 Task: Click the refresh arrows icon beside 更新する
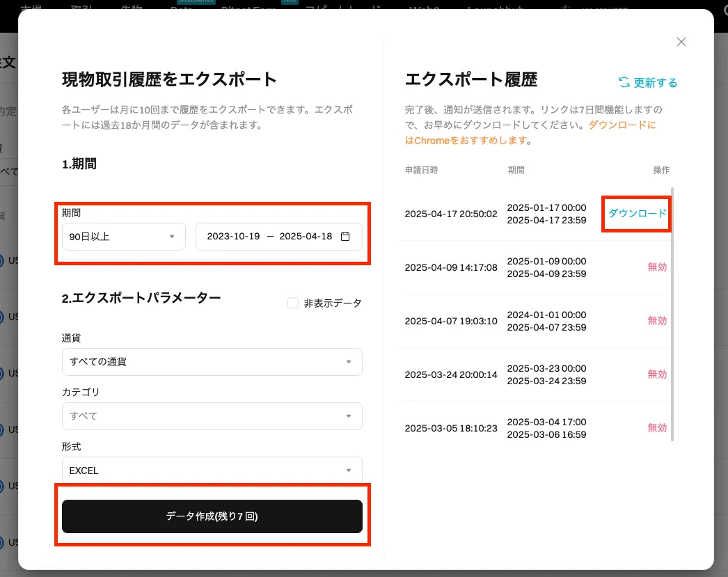pyautogui.click(x=624, y=83)
